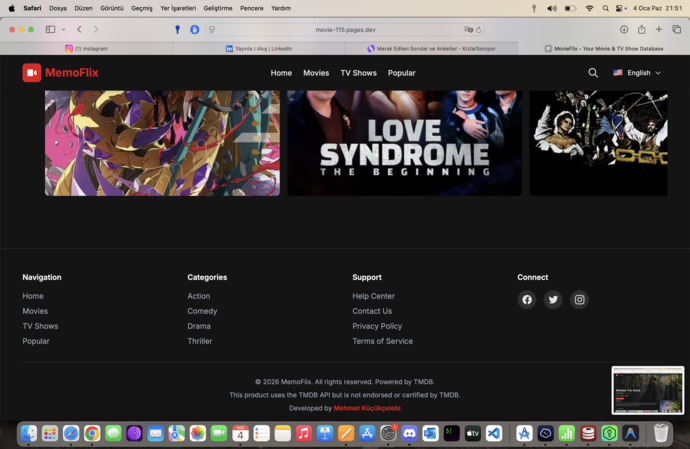Go back in Safari history
Screen dimensions: 690x449
tap(79, 29)
